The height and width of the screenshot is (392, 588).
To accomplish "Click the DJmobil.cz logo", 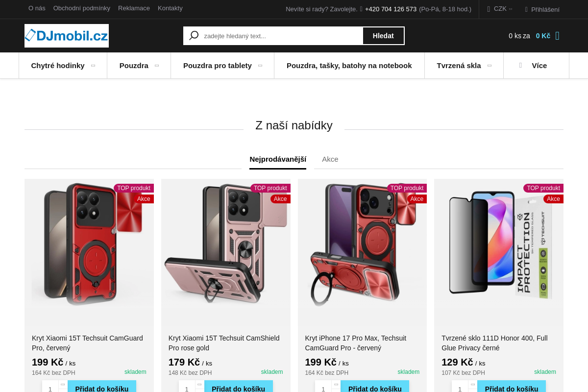I will 67,36.
